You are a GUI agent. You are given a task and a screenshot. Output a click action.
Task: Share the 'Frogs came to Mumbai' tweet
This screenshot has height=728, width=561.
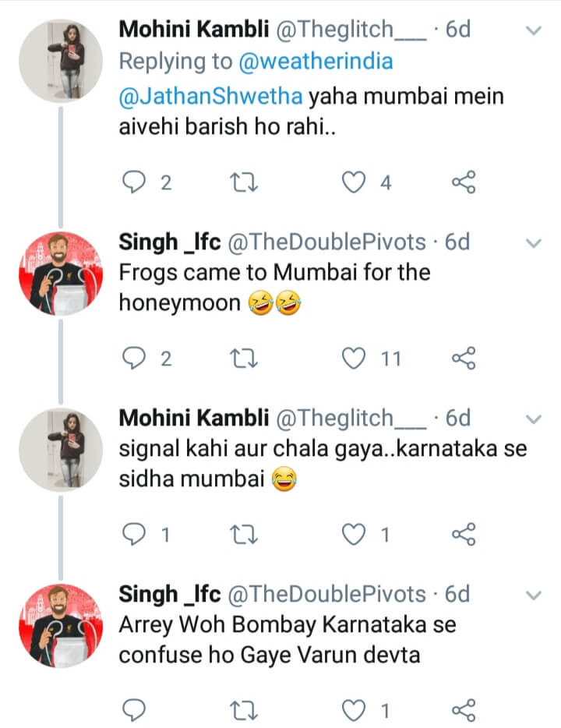tap(464, 359)
